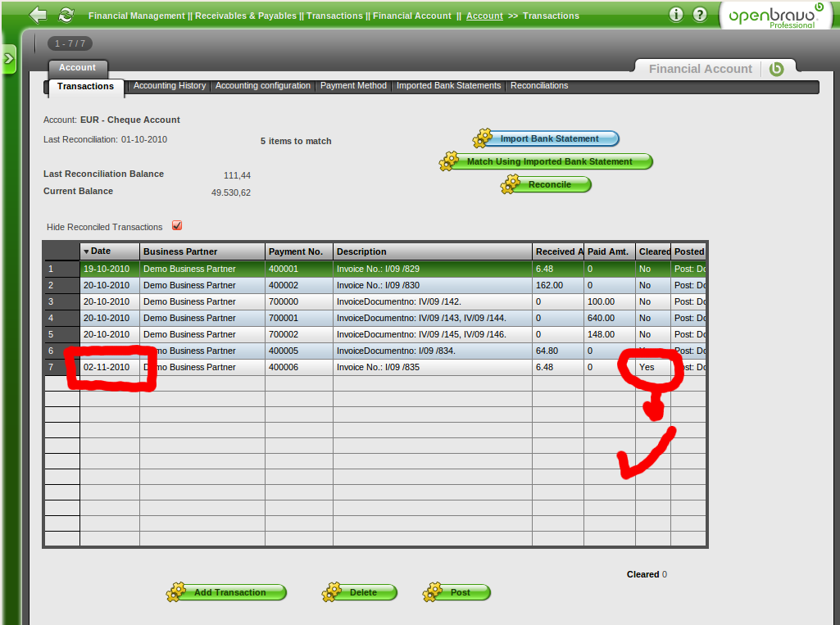Open Imported Bank Statements tab

click(448, 85)
